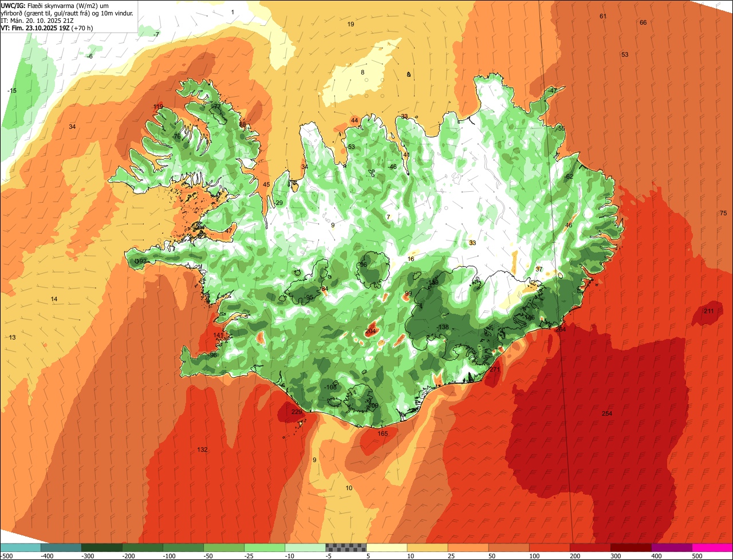Click the flux value 47 on the map

(228, 231)
